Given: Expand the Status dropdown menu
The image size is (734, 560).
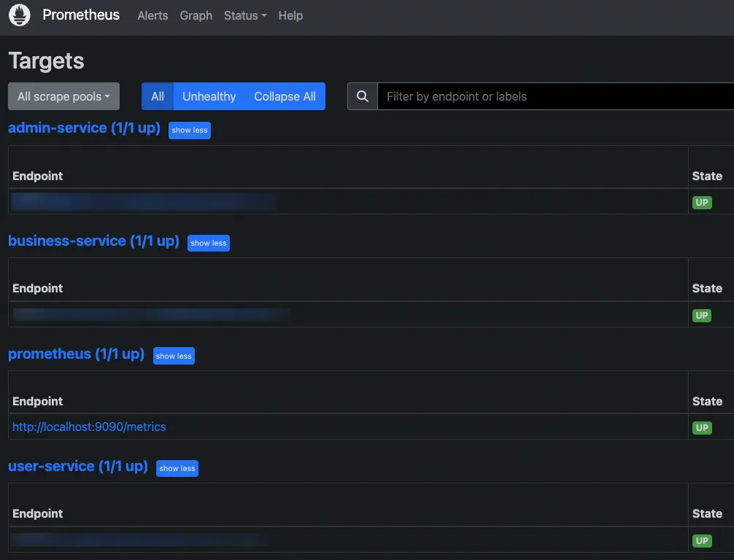Looking at the screenshot, I should tap(245, 15).
